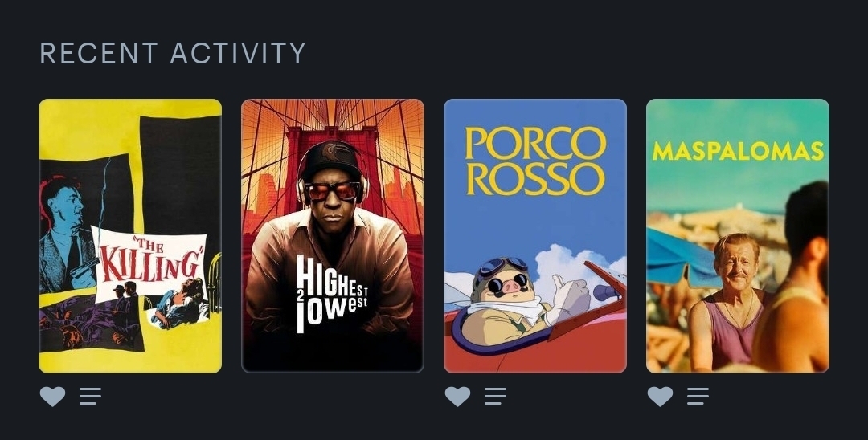Screen dimensions: 868x440
Task: Open The Killing film poster
Action: pyautogui.click(x=130, y=236)
